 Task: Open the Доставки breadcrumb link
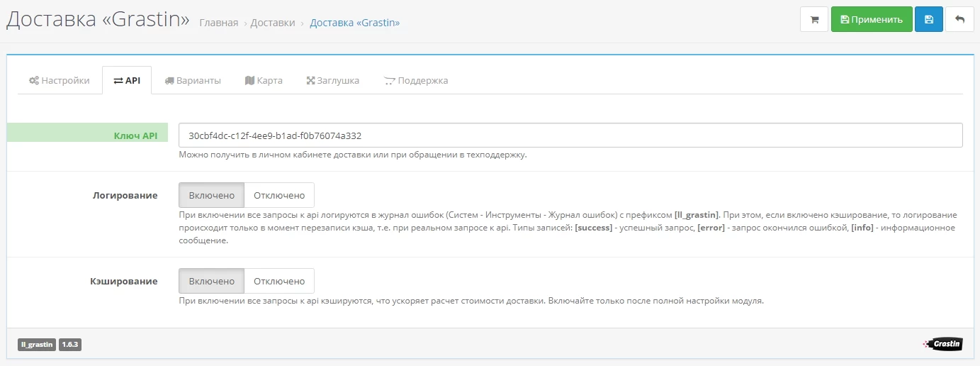(x=273, y=23)
